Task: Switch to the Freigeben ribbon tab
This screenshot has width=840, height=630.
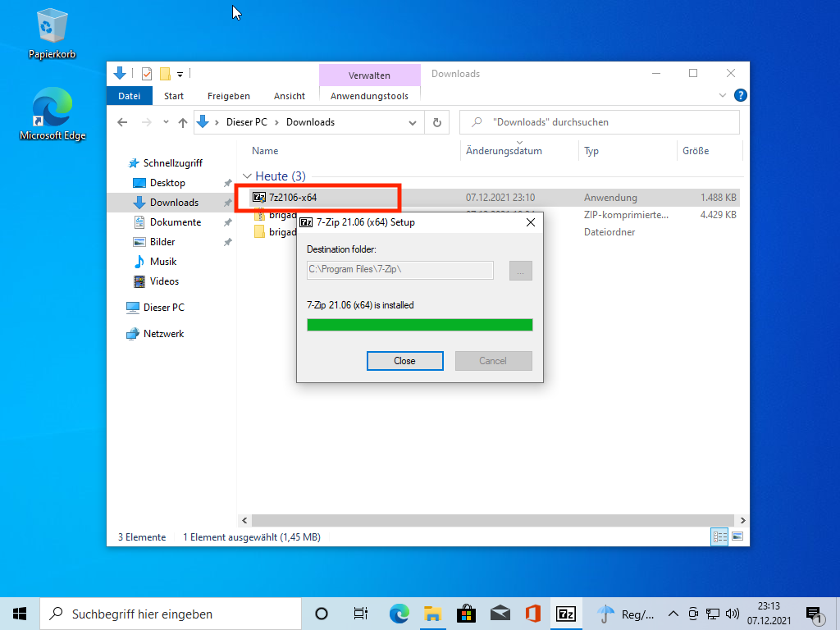Action: coord(229,96)
